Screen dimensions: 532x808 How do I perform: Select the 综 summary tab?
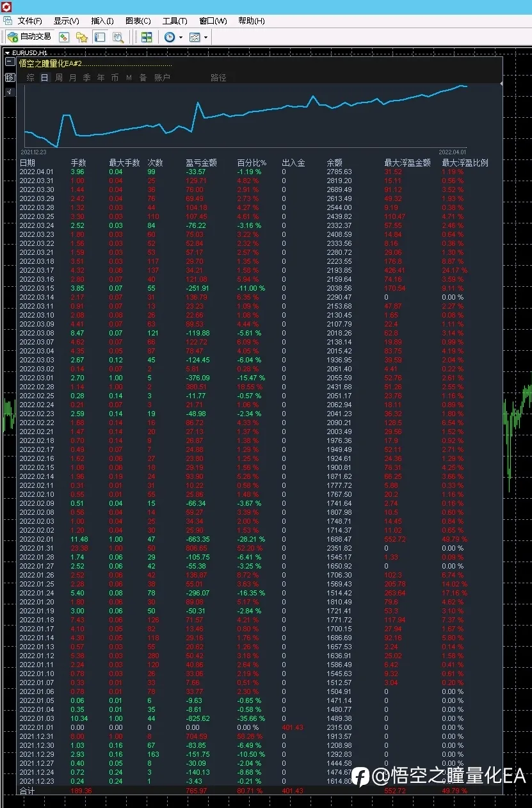31,77
